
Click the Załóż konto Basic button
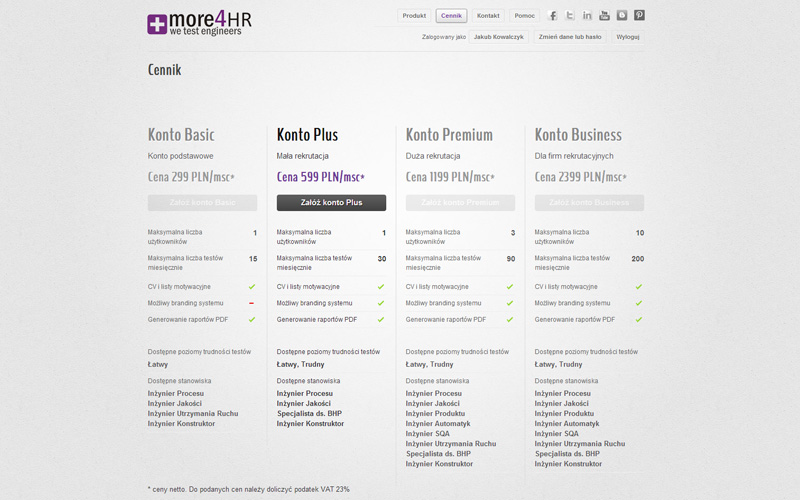pyautogui.click(x=203, y=203)
